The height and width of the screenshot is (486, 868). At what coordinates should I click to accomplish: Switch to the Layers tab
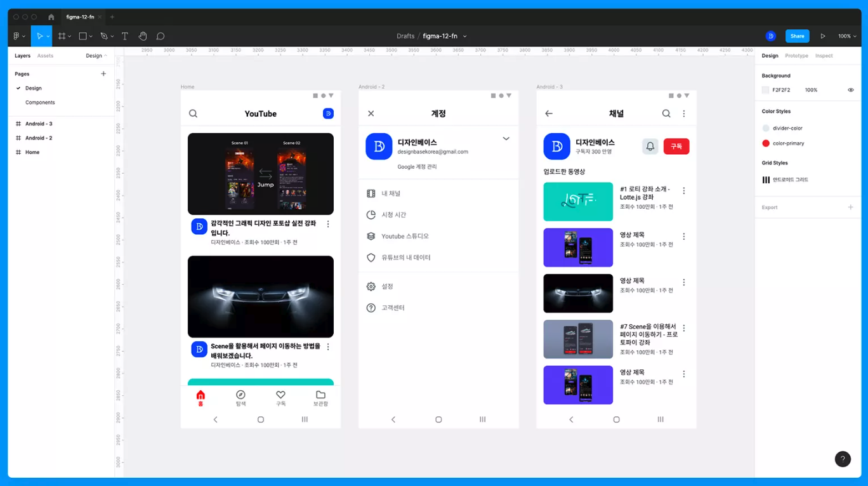pos(22,56)
